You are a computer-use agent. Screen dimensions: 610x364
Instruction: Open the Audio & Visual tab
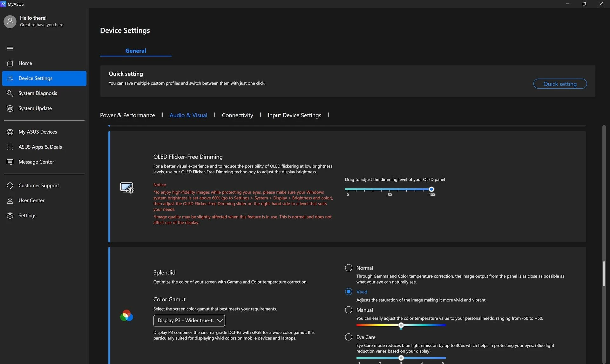(x=188, y=115)
